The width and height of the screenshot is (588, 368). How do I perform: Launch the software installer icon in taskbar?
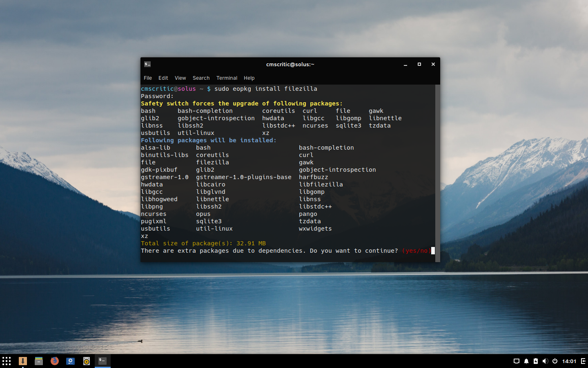tap(23, 361)
